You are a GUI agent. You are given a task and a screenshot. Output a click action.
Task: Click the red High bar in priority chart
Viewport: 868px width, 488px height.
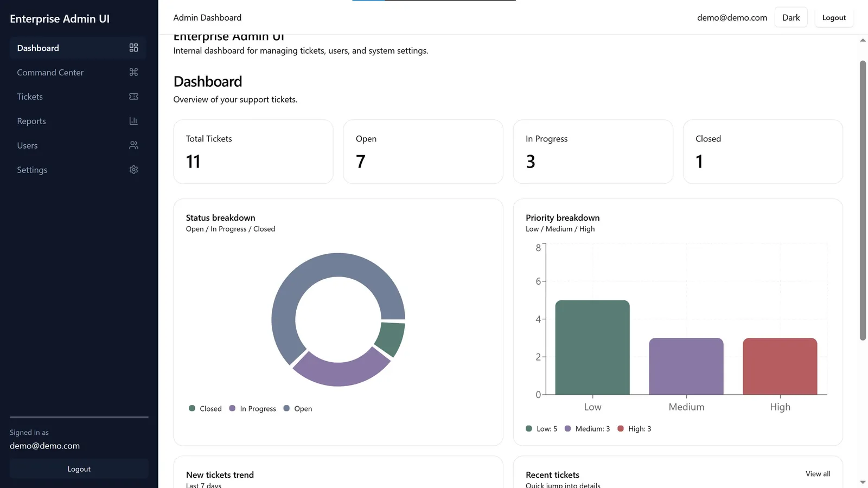[780, 366]
